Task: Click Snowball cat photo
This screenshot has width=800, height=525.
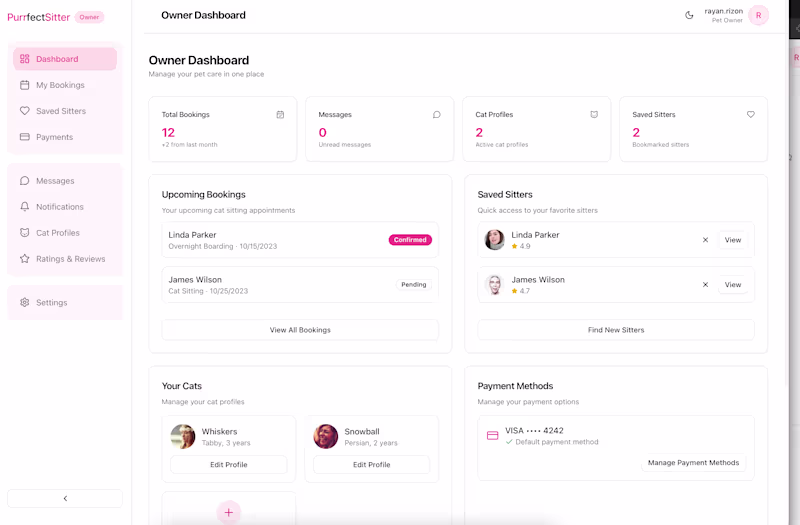Action: (326, 437)
